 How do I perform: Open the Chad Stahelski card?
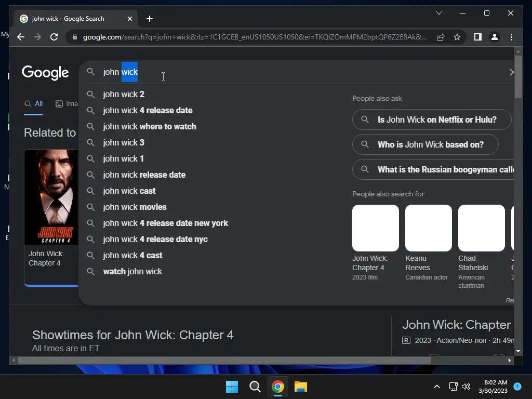481,247
